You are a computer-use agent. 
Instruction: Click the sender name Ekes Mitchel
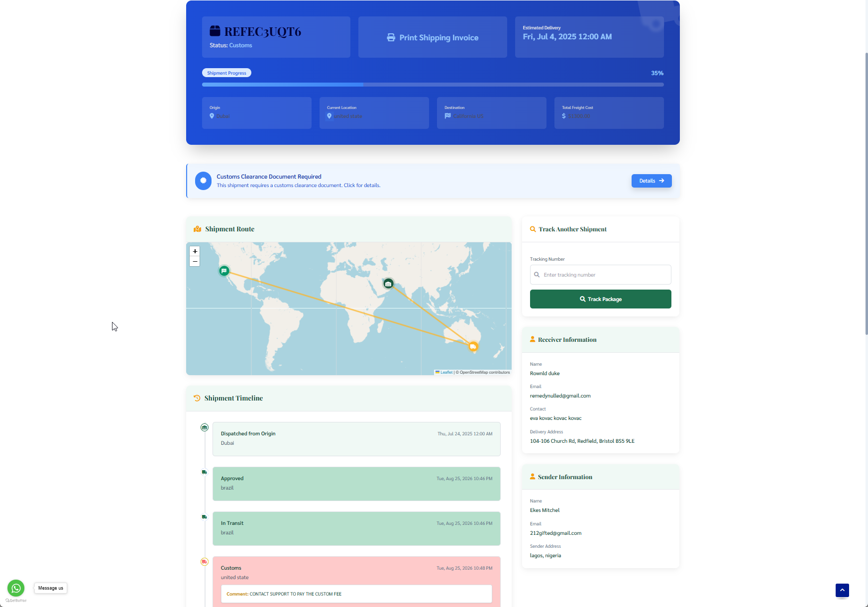click(544, 510)
